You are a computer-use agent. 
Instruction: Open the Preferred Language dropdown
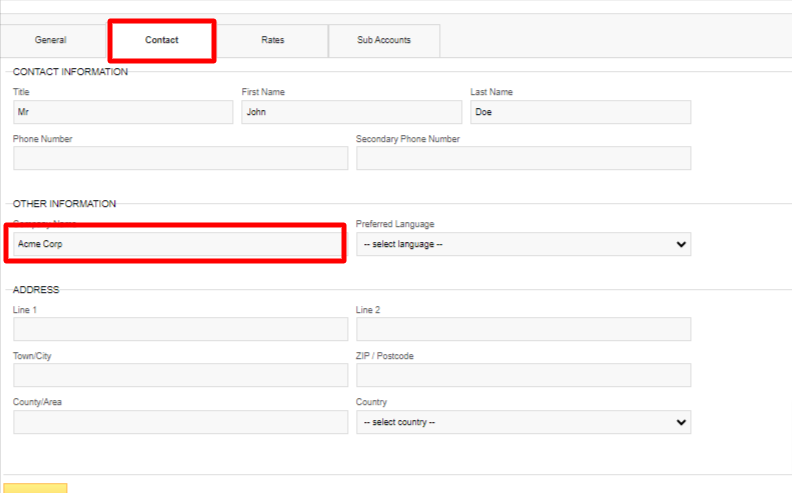click(x=523, y=244)
